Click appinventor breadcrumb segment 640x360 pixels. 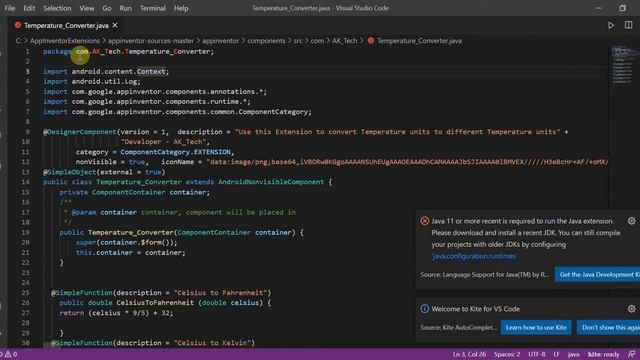220,41
